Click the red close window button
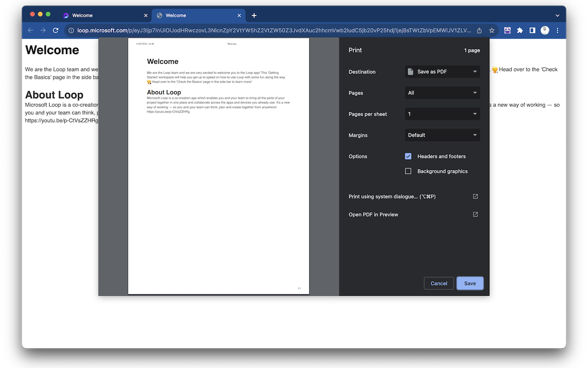Viewport: 588px width, 368px height. [x=33, y=14]
